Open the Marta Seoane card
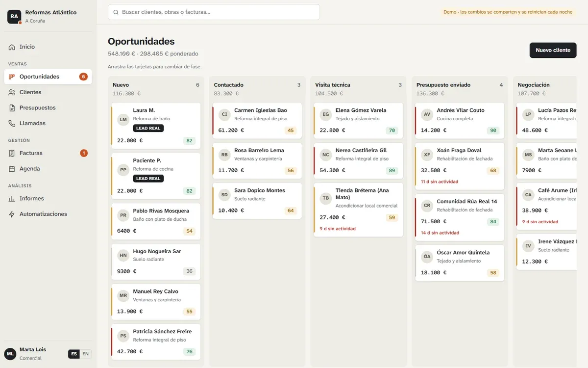 pyautogui.click(x=546, y=160)
